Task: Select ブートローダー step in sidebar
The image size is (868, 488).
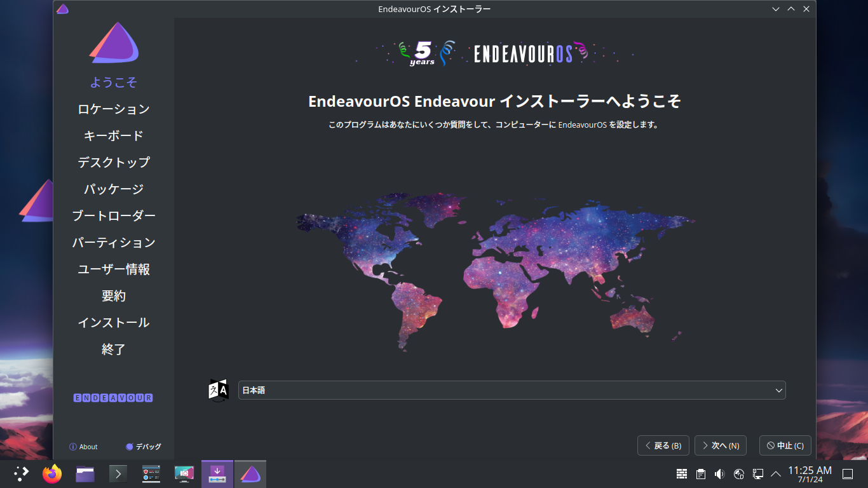Action: click(114, 216)
